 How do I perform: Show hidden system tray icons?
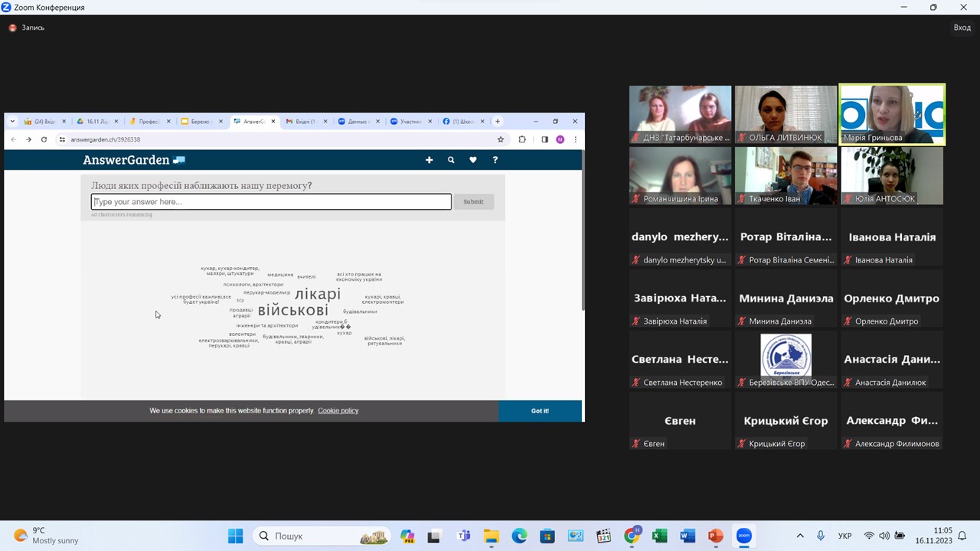click(x=800, y=536)
